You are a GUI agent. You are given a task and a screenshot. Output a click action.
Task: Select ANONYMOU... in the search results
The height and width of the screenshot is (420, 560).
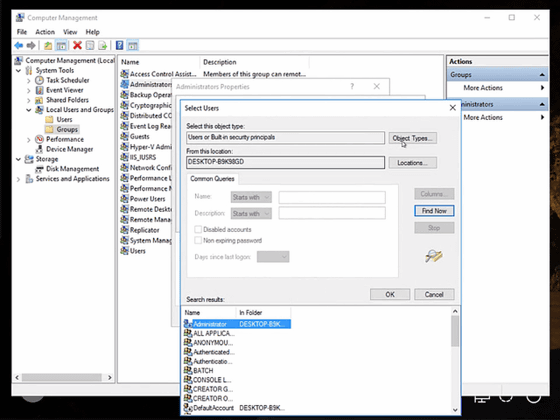tap(213, 342)
